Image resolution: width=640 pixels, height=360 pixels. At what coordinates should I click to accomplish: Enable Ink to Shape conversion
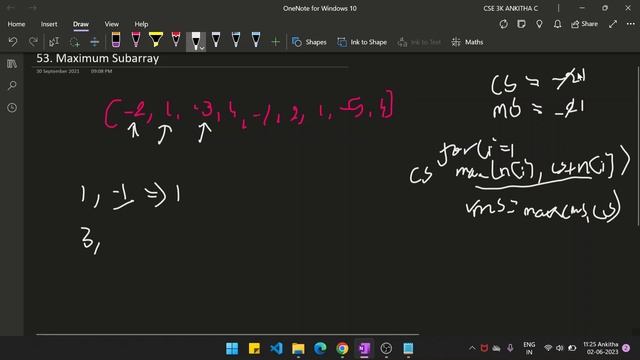coord(362,42)
